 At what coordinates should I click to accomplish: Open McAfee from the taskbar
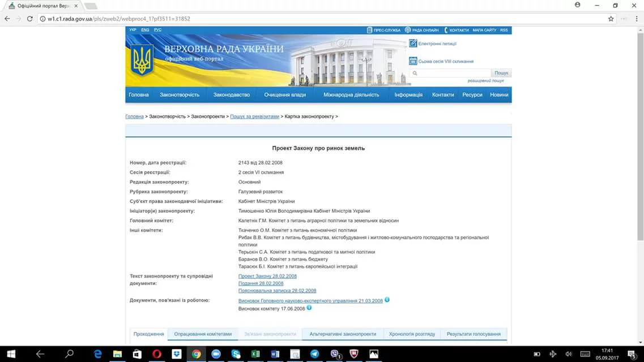coord(354,354)
